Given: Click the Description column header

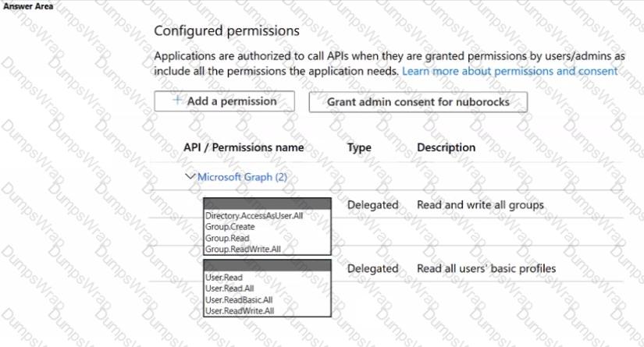Looking at the screenshot, I should tap(446, 147).
